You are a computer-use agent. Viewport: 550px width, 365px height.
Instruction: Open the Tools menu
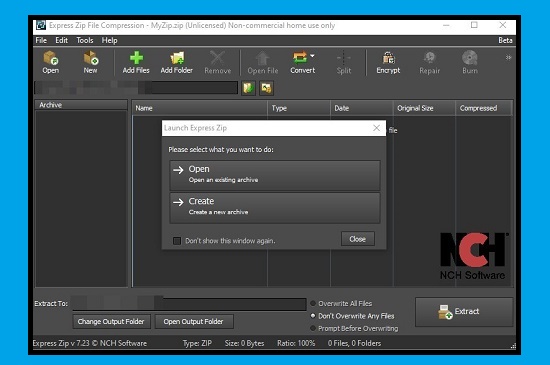(85, 40)
